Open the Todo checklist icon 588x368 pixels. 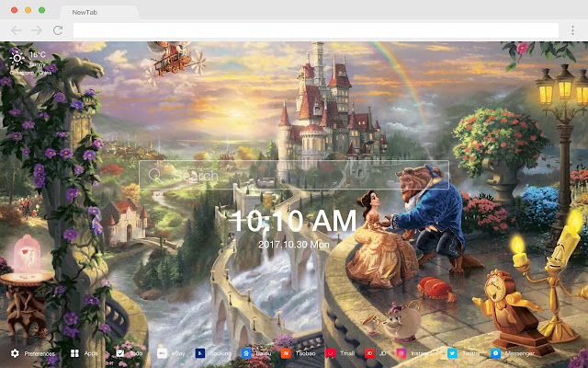click(x=120, y=353)
